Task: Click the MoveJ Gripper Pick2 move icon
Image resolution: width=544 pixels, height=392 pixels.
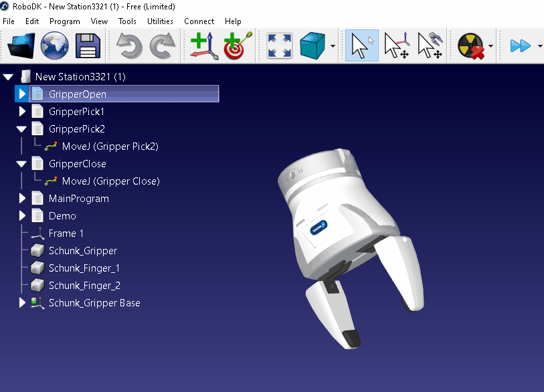Action: click(x=51, y=146)
